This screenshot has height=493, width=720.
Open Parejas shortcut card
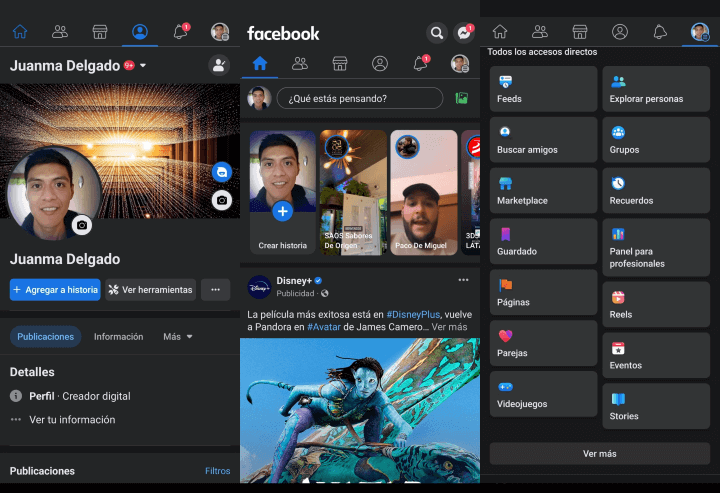(x=543, y=343)
